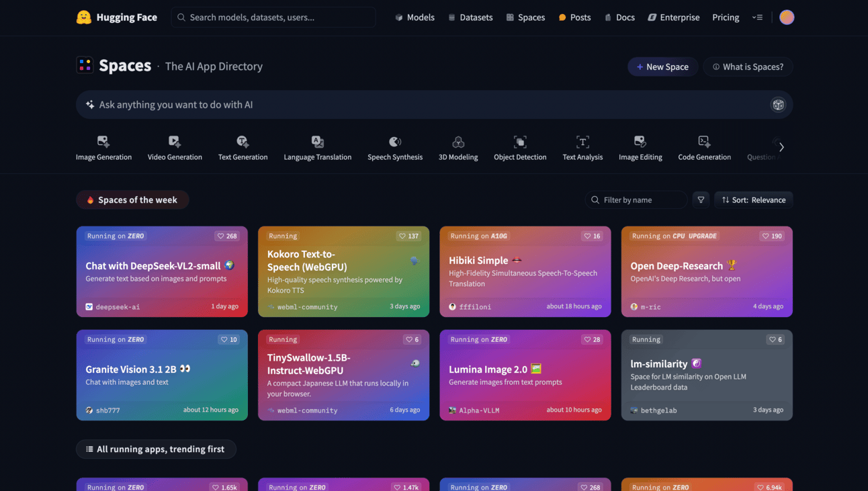
Task: Select the Speech Synthesis category icon
Action: [395, 142]
